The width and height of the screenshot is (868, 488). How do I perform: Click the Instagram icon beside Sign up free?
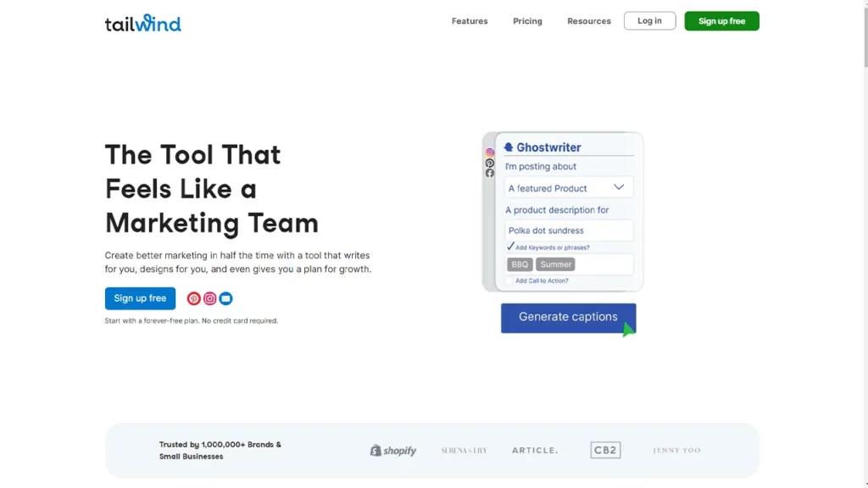coord(209,298)
